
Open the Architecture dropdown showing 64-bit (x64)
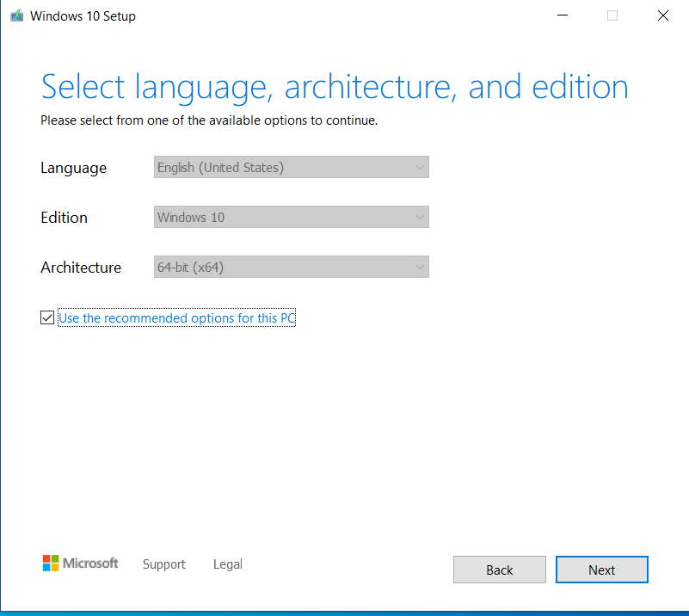tap(292, 267)
